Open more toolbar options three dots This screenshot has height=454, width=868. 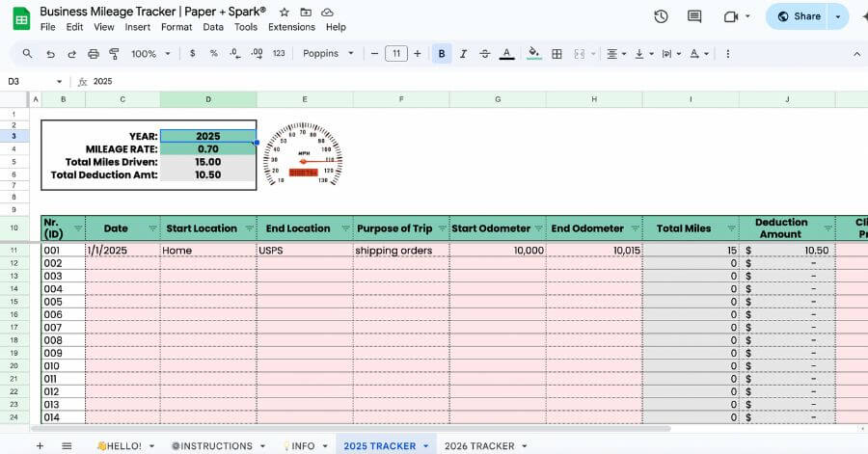(x=728, y=54)
